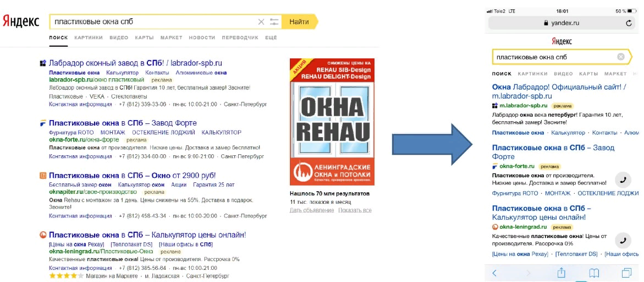Viewport: 644px width, 282px height.
Task: Open Калькулятор цены онлайн desktop result
Action: coord(147,235)
